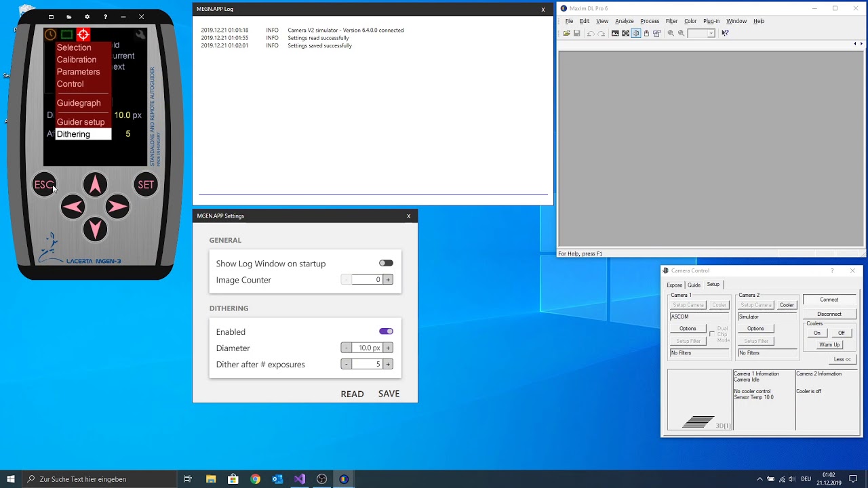Collapse Camera Control with Less << button
Viewport: 868px width, 488px height.
point(842,359)
